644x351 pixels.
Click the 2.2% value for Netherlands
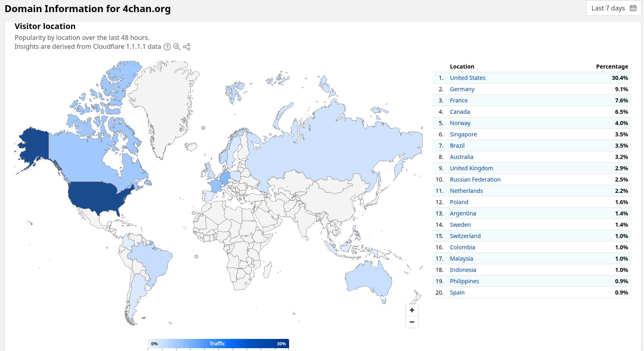pos(621,191)
